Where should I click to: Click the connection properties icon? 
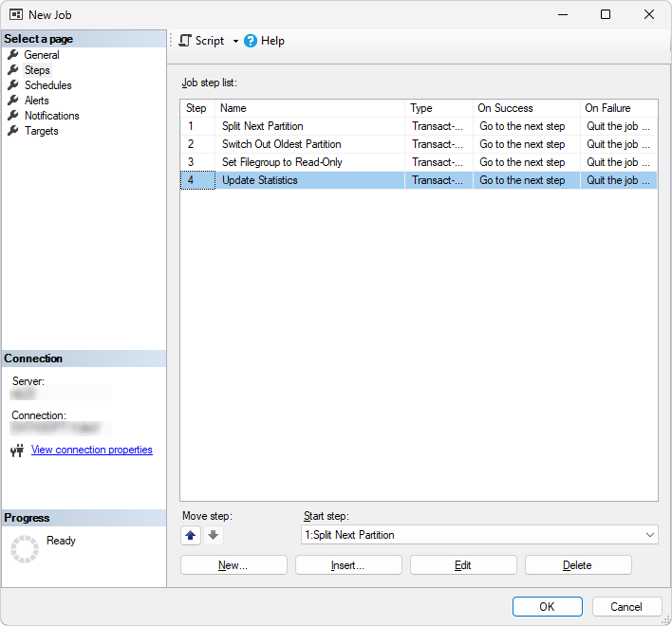click(x=16, y=451)
